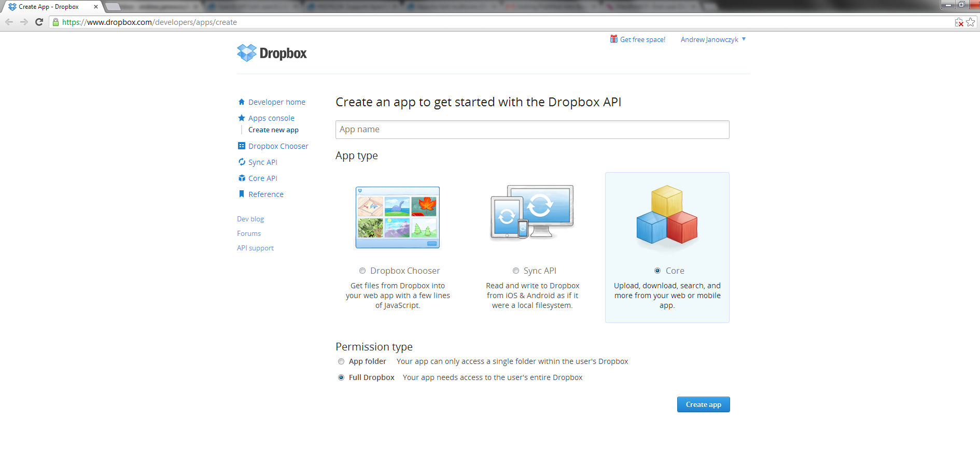Bookmark this page with the star icon
Viewport: 980px width, 450px height.
[970, 22]
